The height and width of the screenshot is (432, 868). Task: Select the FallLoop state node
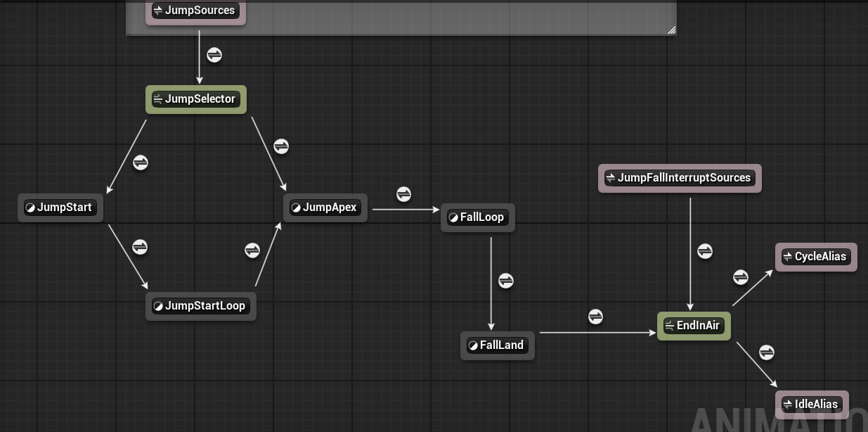(x=478, y=217)
